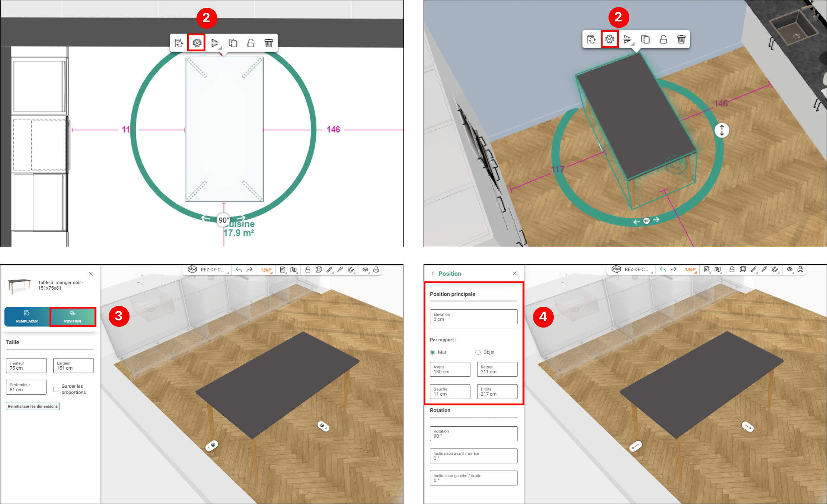Screen dimensions: 827x504
Task: Open ruler tool dropdown in Taille screenshot toolbar
Action: 330,269
